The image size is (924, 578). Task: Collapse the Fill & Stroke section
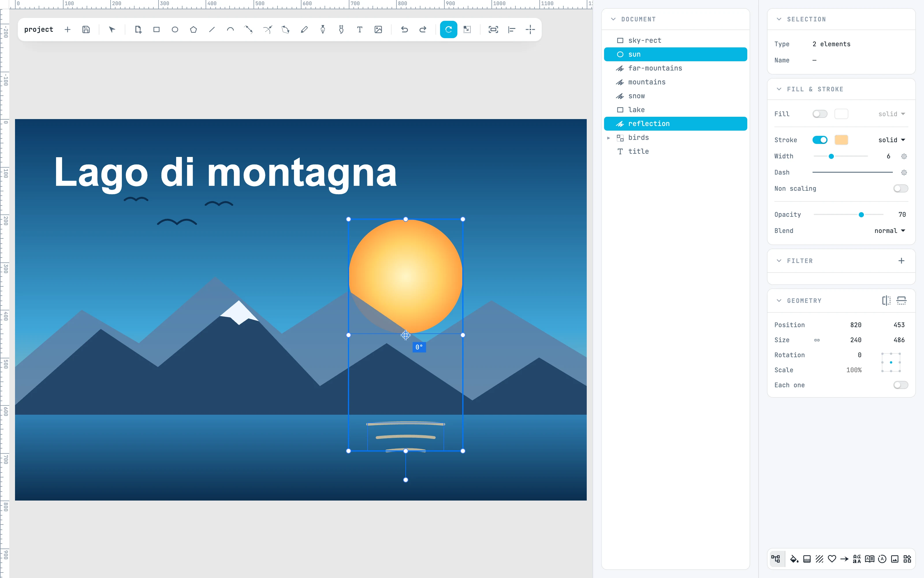click(779, 89)
